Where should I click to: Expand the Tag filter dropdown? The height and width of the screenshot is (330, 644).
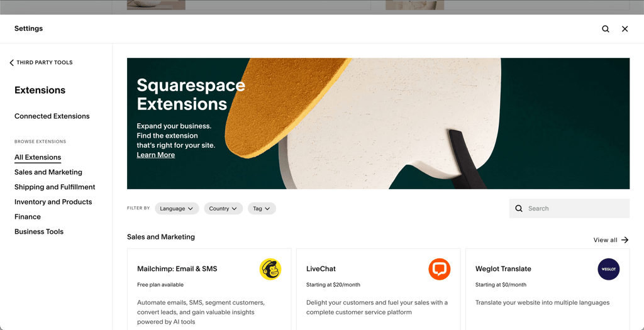(x=262, y=209)
